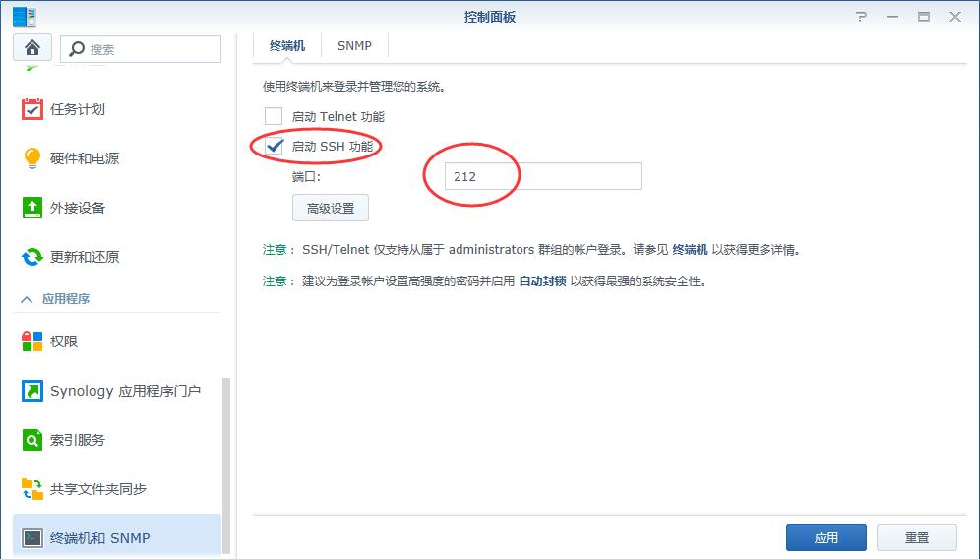Click the 应用 apply button
Viewport: 980px width, 559px height.
coord(826,537)
